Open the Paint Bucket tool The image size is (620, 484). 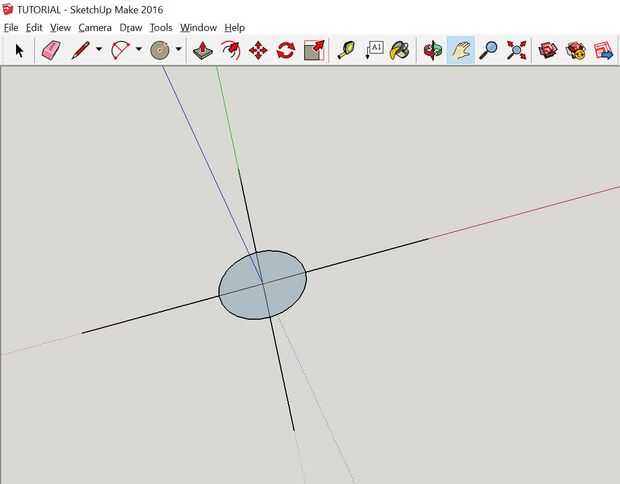(x=400, y=51)
